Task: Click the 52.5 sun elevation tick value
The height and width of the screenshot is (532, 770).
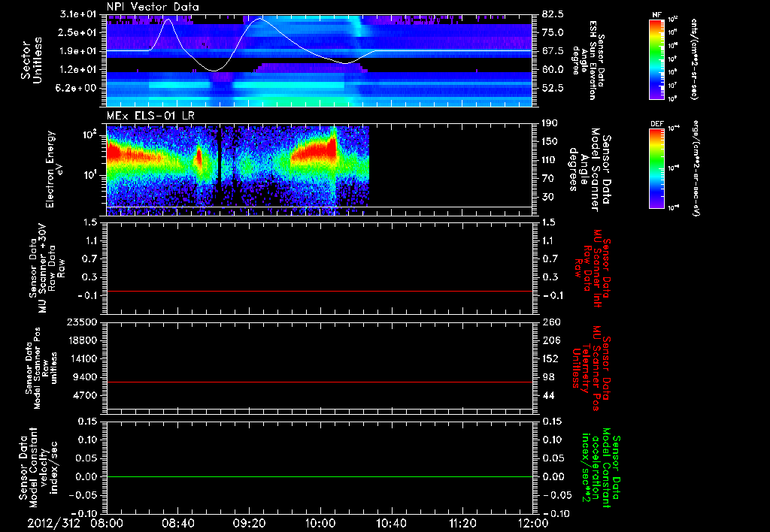Action: tap(553, 89)
